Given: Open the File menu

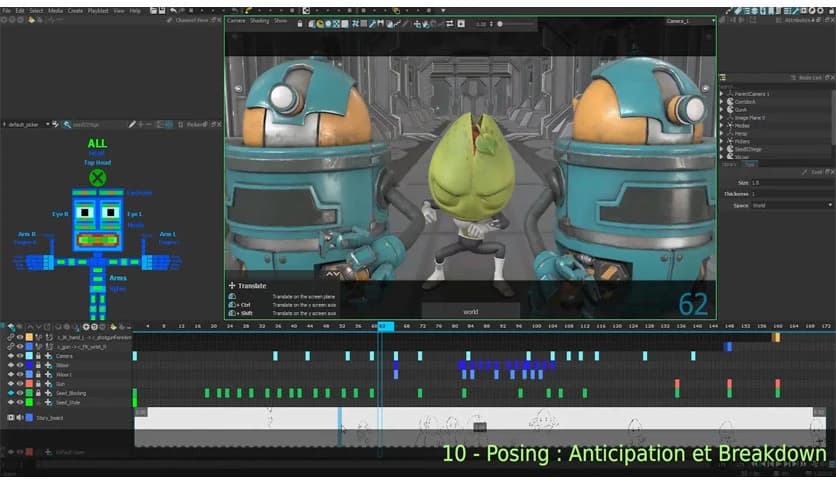Looking at the screenshot, I should tap(6, 11).
